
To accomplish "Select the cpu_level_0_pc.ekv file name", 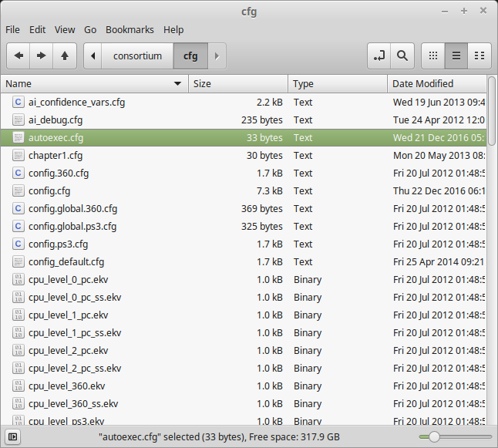I will point(69,280).
